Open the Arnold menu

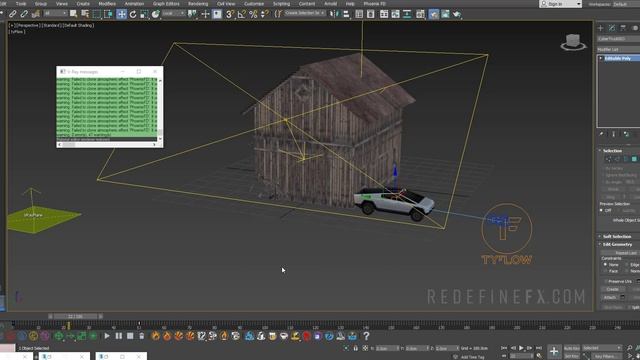(x=330, y=4)
